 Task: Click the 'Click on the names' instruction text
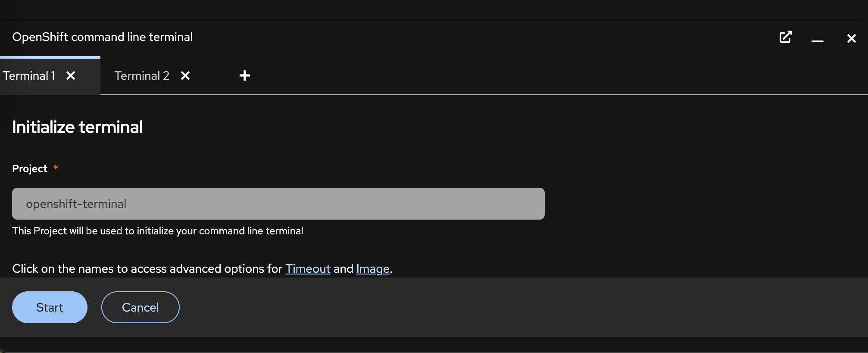coord(147,269)
